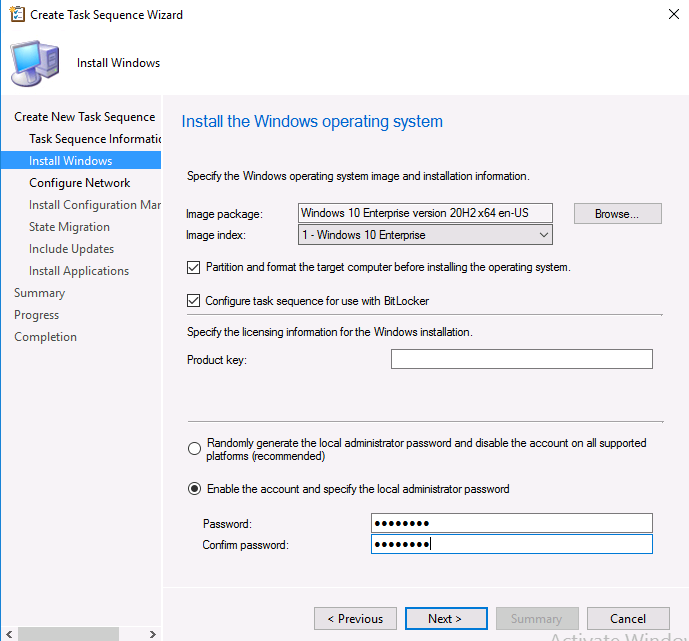Click sidebar scrollbar left arrow
Screen dimensions: 689x641
click(x=9, y=634)
